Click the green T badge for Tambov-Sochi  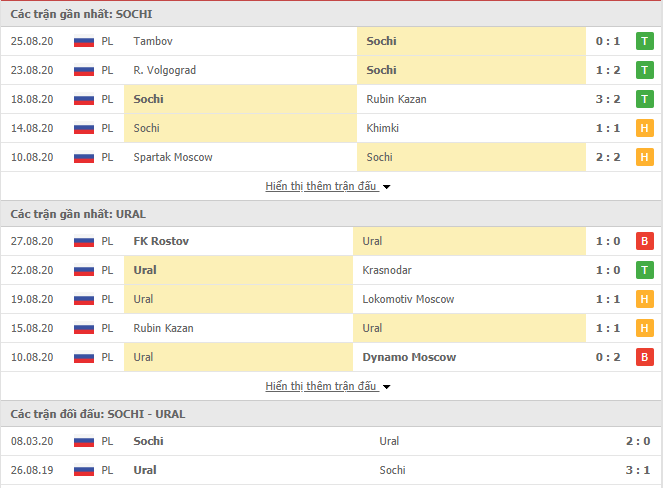point(644,41)
